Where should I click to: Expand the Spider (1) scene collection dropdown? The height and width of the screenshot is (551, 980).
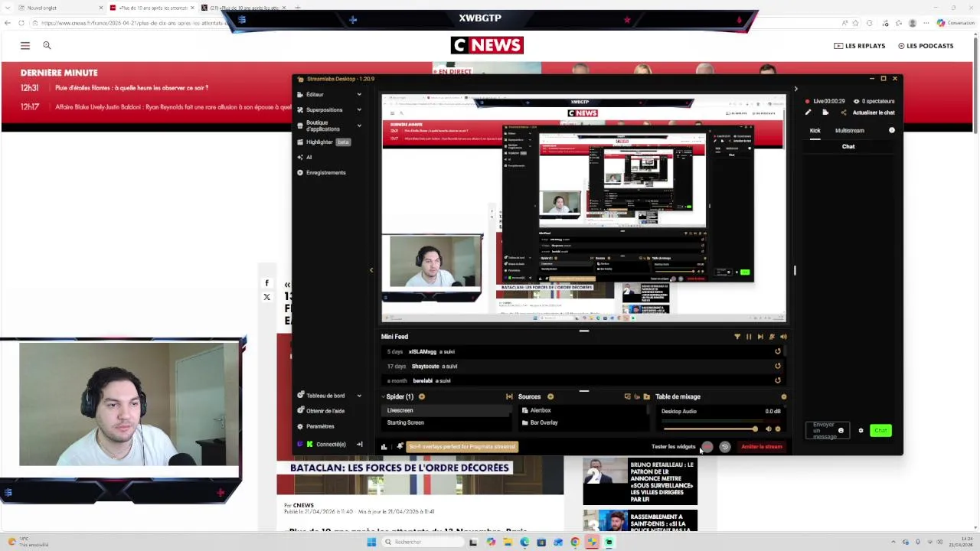pyautogui.click(x=397, y=396)
